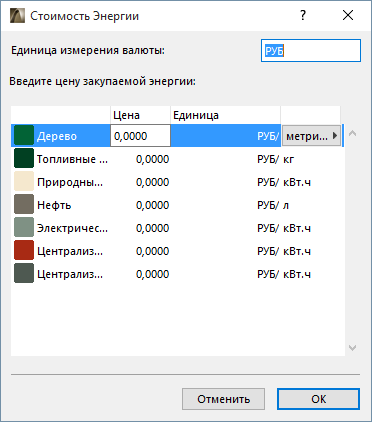
Task: Select the Дерево row label
Action: point(57,136)
